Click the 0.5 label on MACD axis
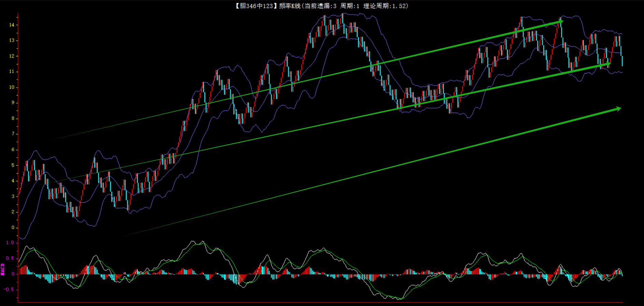The image size is (644, 306). [10, 258]
